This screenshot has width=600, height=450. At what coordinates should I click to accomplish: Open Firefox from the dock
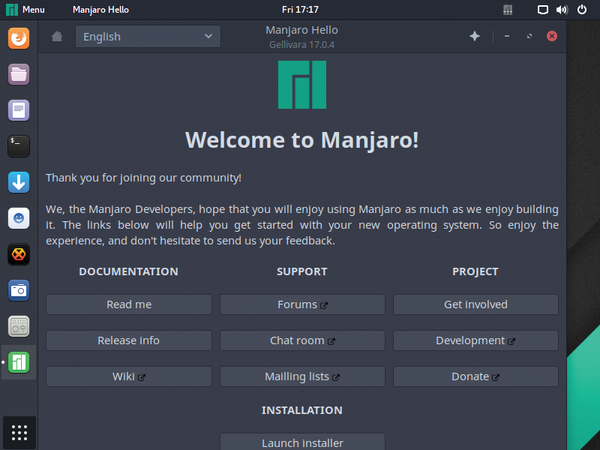18,38
